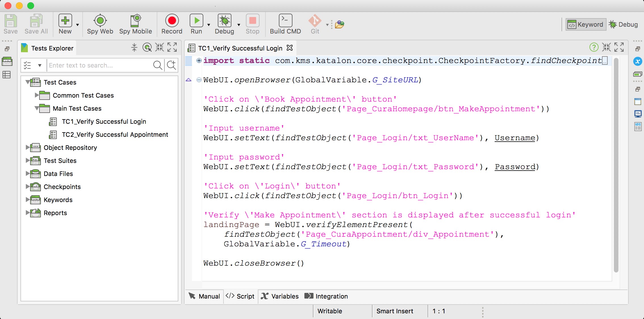
Task: Switch to the Debug perspective
Action: pyautogui.click(x=624, y=25)
